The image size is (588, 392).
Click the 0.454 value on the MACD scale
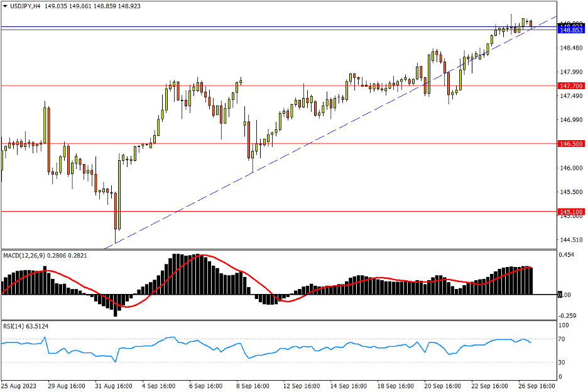[567, 255]
